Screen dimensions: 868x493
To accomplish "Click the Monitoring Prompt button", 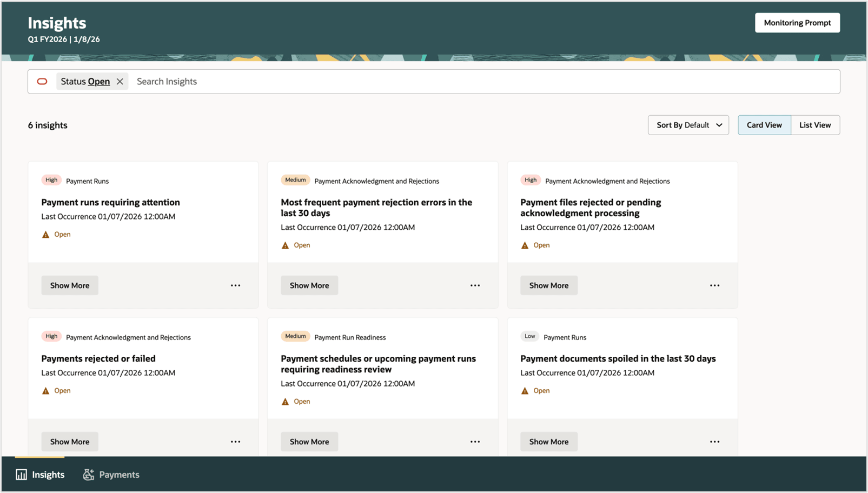I will point(797,23).
